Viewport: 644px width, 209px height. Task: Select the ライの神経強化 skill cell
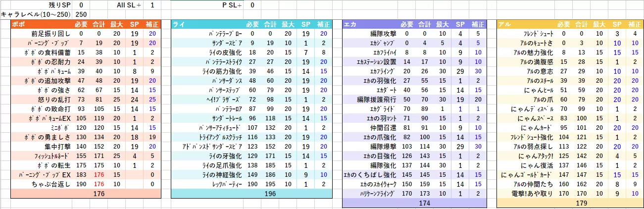tap(208, 174)
